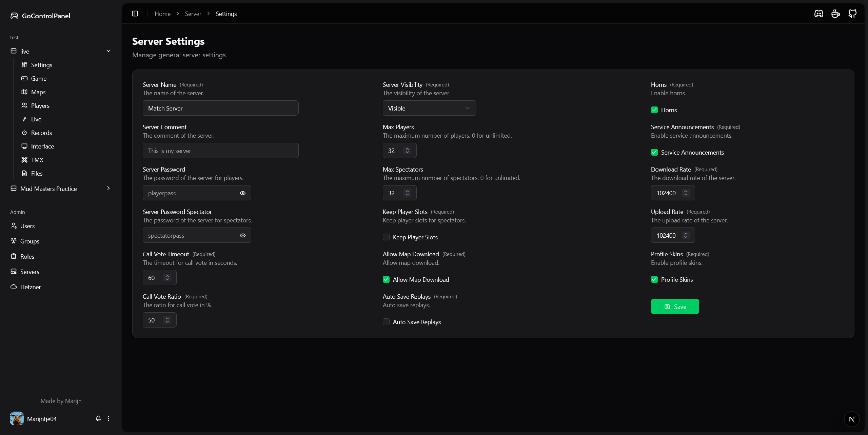The width and height of the screenshot is (868, 435).
Task: Open the Records menu item
Action: (x=41, y=133)
